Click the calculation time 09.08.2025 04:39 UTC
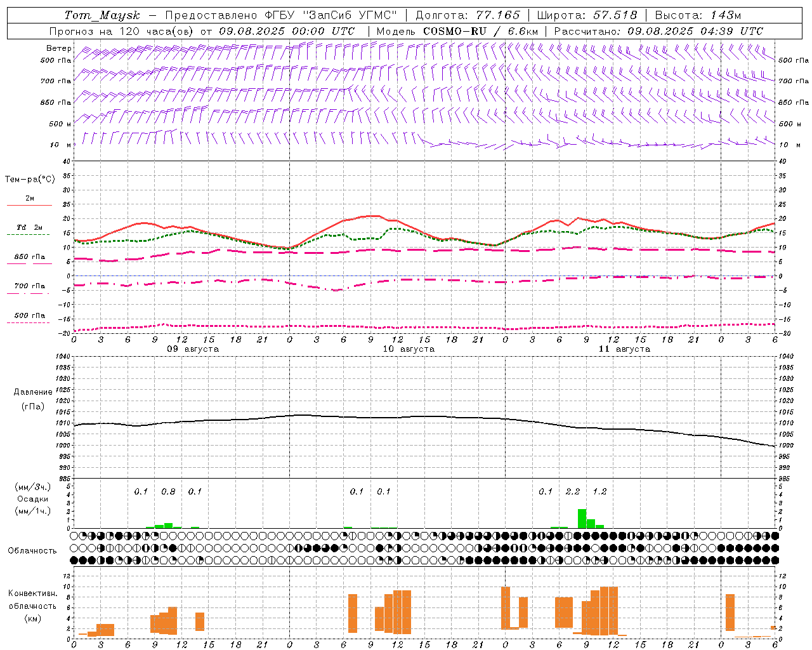This screenshot has width=812, height=650. tap(695, 31)
